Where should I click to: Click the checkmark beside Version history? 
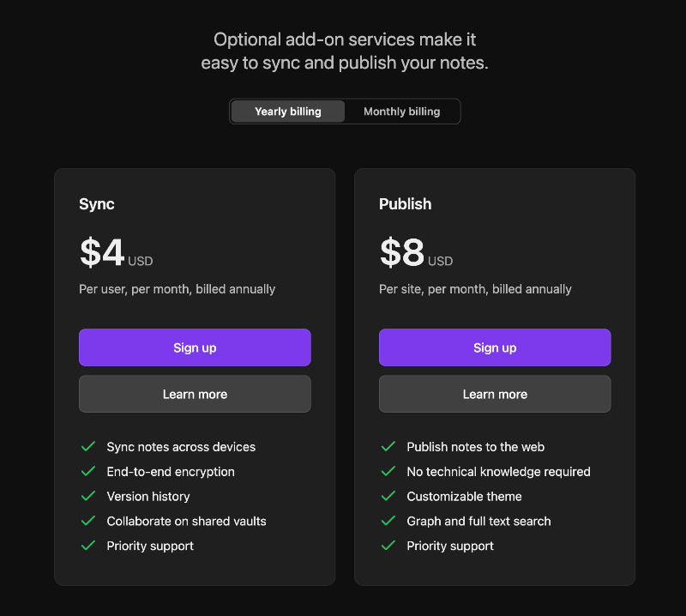pos(87,497)
